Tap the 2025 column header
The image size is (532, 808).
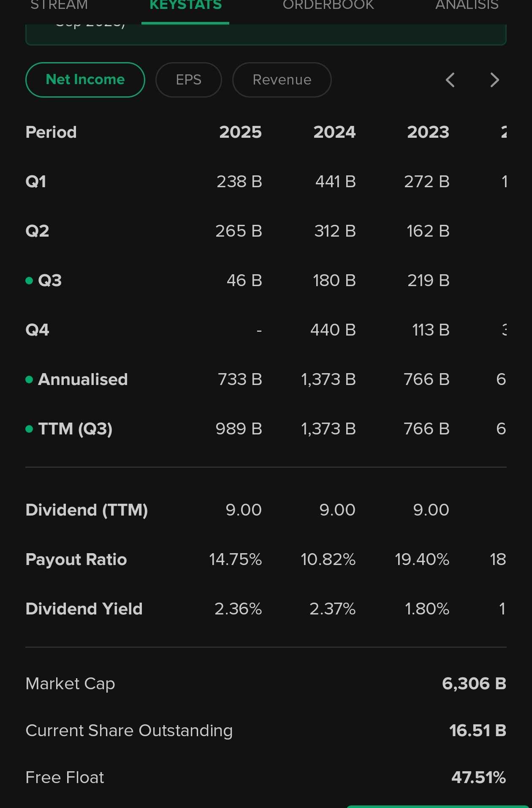click(240, 132)
